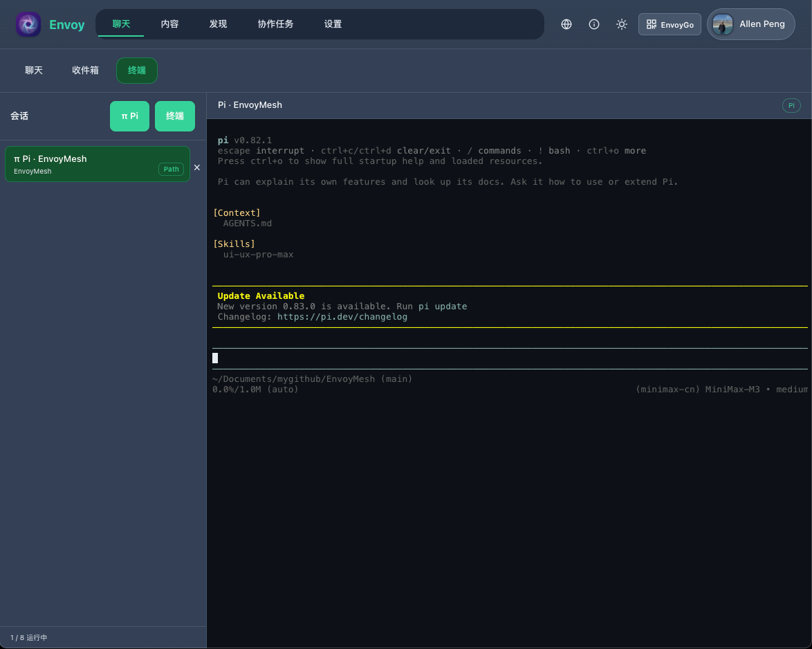Create new 终端 session from sidebar
The height and width of the screenshot is (649, 812).
coord(175,116)
